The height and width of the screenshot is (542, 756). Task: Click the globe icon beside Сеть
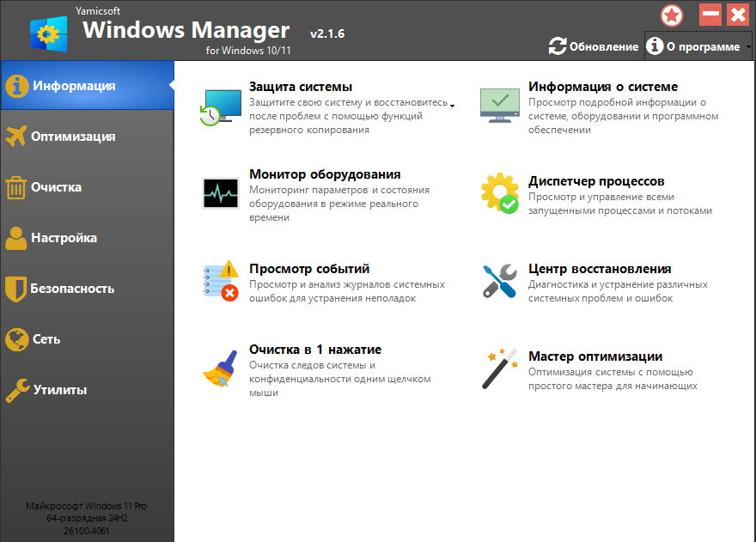coord(17,339)
